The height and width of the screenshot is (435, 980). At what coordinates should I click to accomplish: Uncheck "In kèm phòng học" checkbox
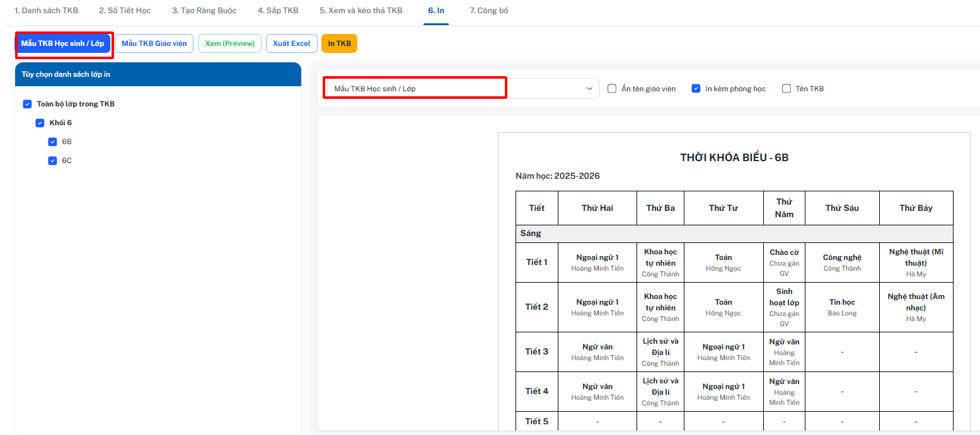(696, 89)
